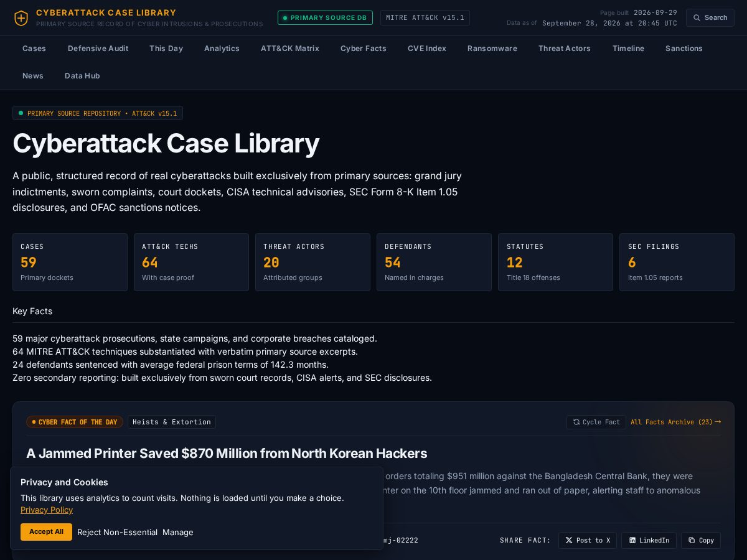
Task: Click the SHARE FACT: label
Action: click(x=525, y=540)
